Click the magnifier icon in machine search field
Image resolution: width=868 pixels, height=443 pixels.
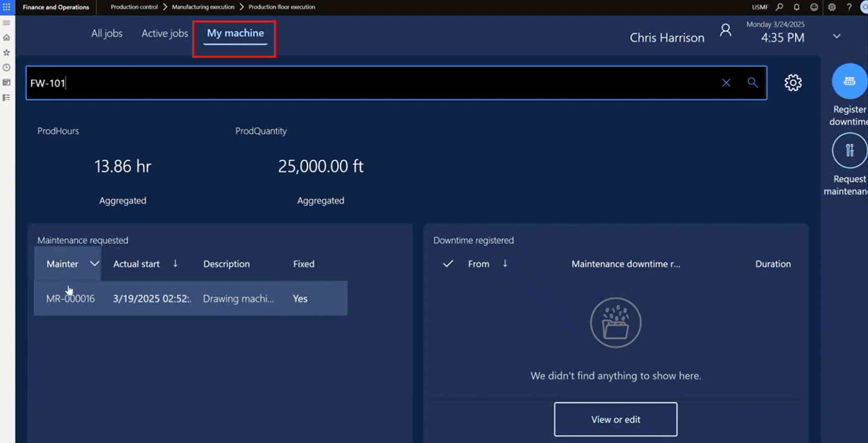[752, 83]
